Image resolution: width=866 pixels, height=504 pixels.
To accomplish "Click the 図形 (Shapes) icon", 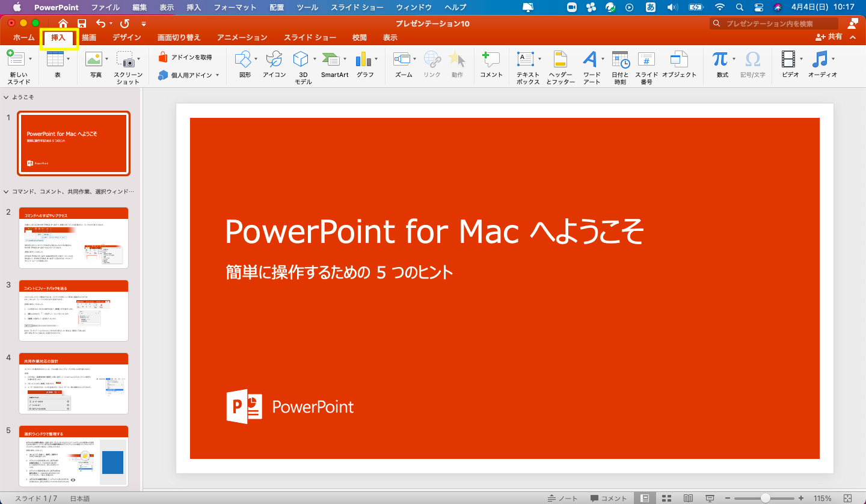I will (243, 59).
